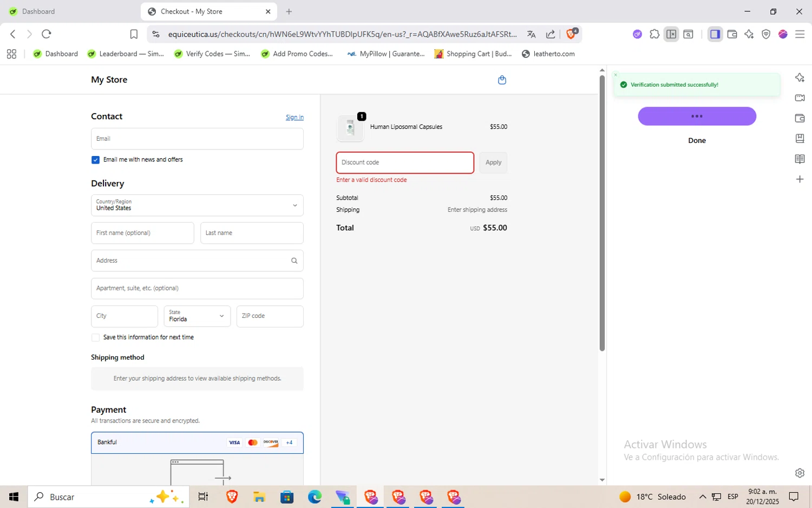The image size is (812, 508).
Task: Open the Dashboard bookmark in bookmarks bar
Action: pyautogui.click(x=56, y=54)
